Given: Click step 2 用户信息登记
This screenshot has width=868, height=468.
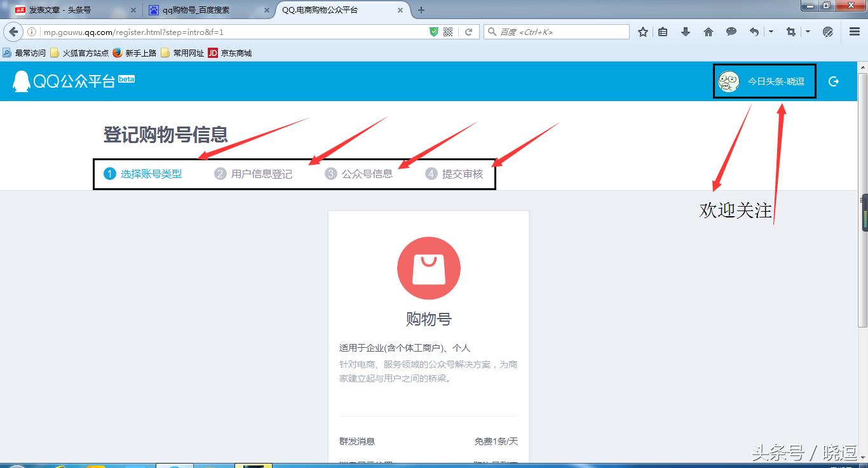Looking at the screenshot, I should 253,173.
